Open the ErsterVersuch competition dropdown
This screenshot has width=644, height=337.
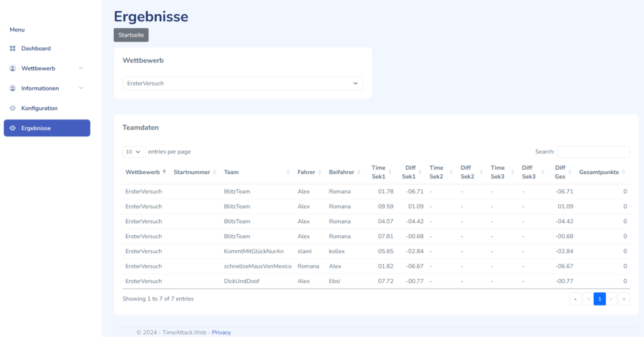pos(243,84)
